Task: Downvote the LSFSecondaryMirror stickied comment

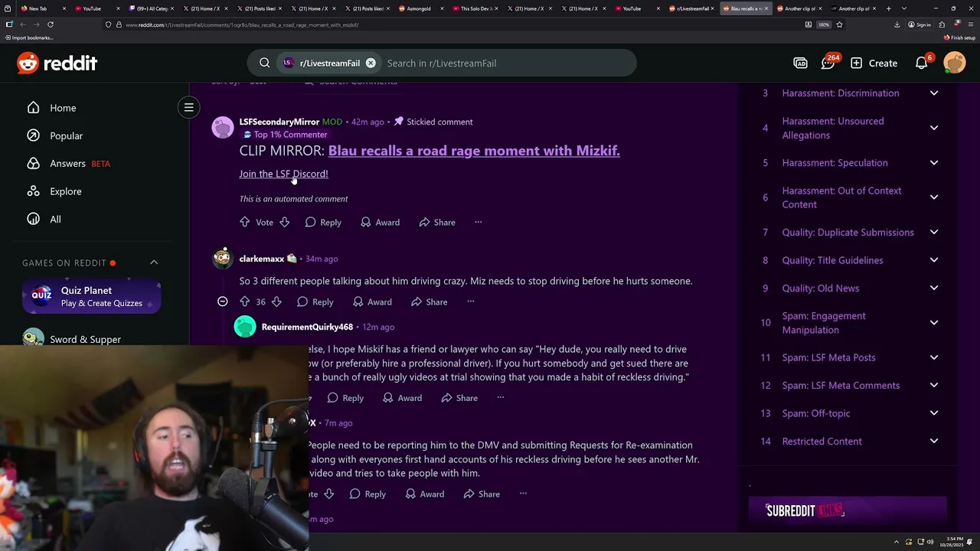Action: click(285, 222)
